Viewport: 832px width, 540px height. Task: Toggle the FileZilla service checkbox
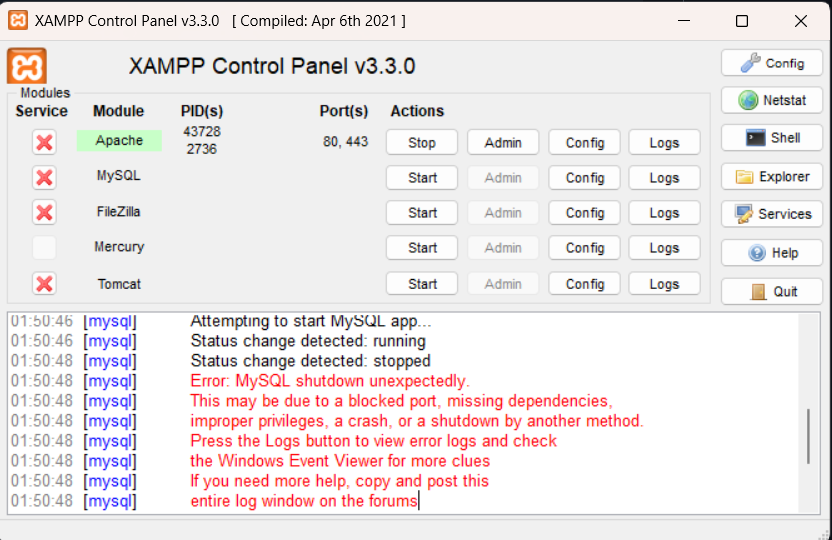click(x=44, y=212)
